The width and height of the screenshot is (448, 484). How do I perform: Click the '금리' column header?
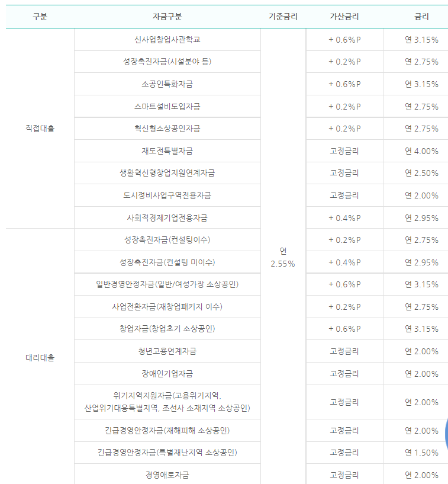tap(421, 17)
